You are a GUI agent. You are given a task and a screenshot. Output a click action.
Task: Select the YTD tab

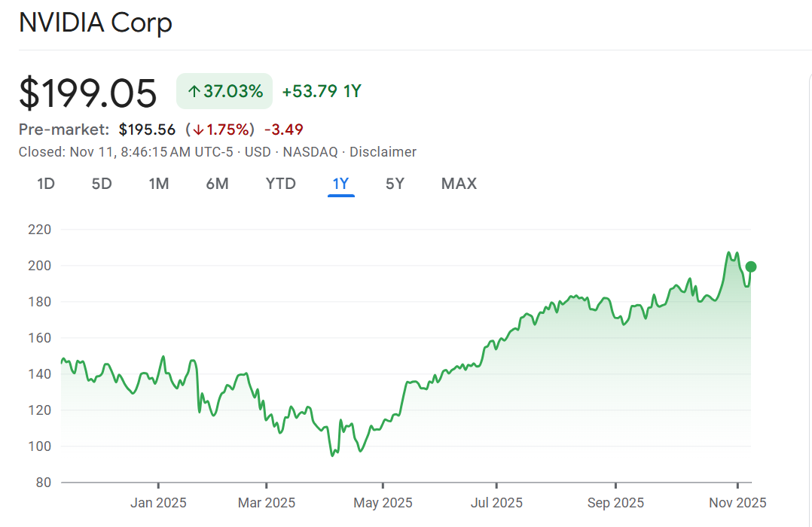tap(280, 184)
